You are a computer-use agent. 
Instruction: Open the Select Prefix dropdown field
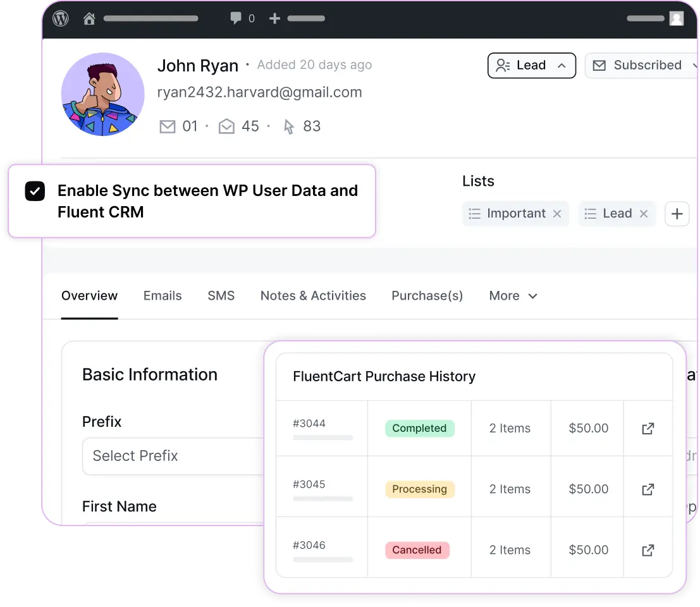(173, 456)
